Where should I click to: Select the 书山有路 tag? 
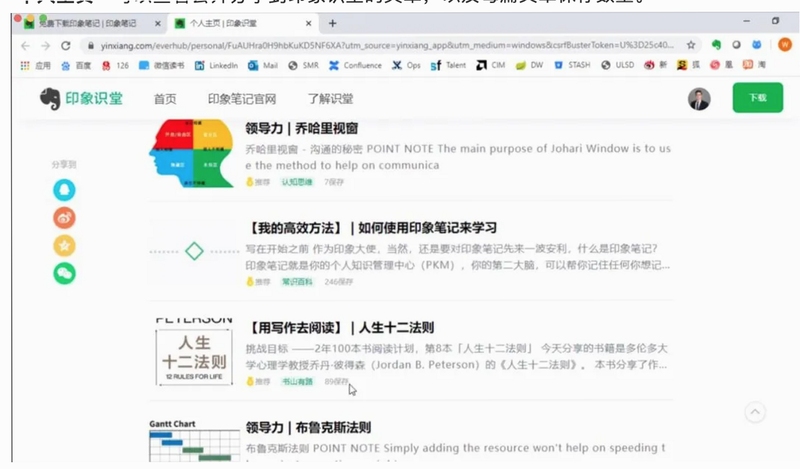tap(297, 382)
